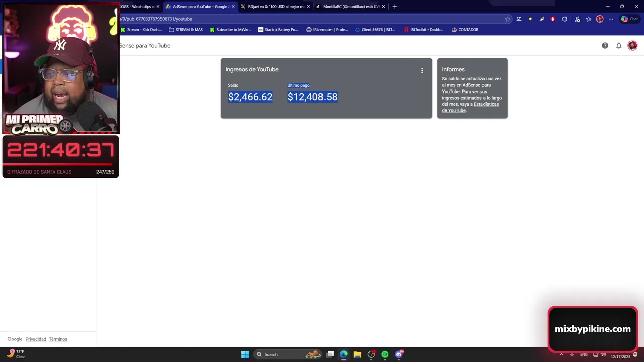
Task: Open the Client #6576 IRLT bookmark
Action: coord(375,30)
